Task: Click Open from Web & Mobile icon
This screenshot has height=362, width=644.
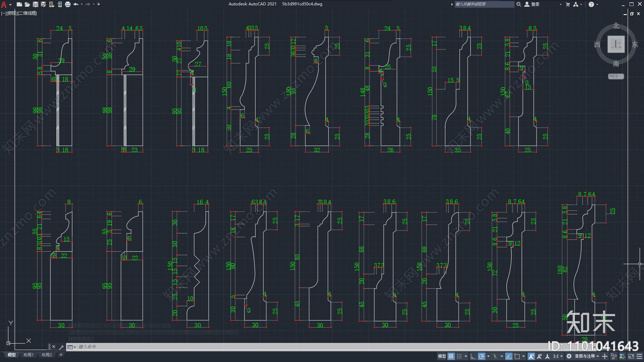Action: coord(51,4)
